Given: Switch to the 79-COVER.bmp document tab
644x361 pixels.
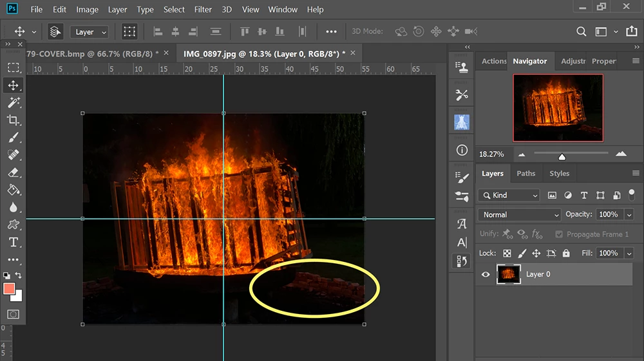Looking at the screenshot, I should click(93, 54).
